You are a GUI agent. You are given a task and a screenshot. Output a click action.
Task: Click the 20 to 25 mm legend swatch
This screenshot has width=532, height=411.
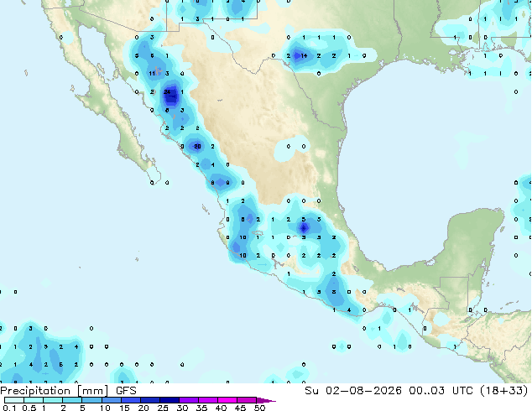click(149, 400)
